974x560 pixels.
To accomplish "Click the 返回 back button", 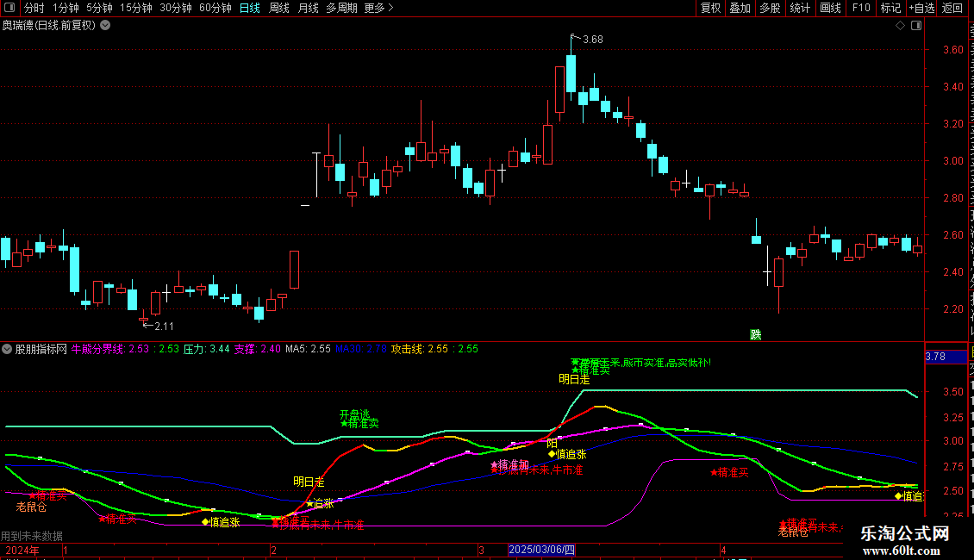I will point(952,8).
